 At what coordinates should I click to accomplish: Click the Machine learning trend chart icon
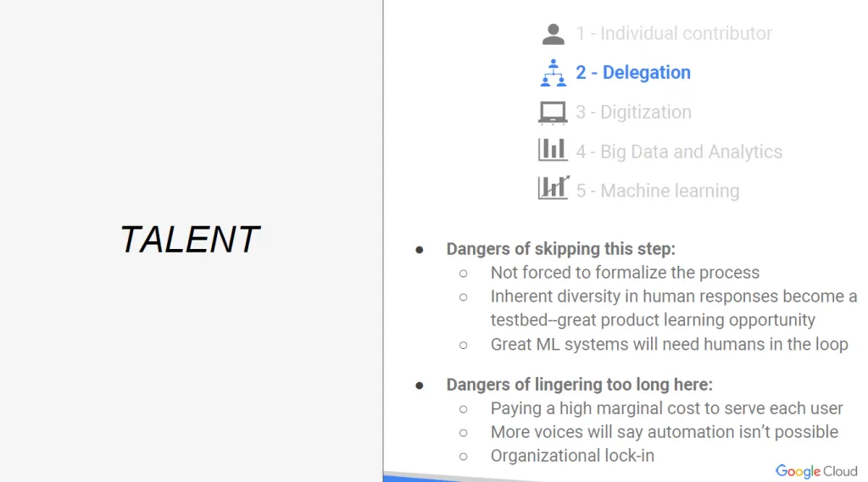click(553, 187)
